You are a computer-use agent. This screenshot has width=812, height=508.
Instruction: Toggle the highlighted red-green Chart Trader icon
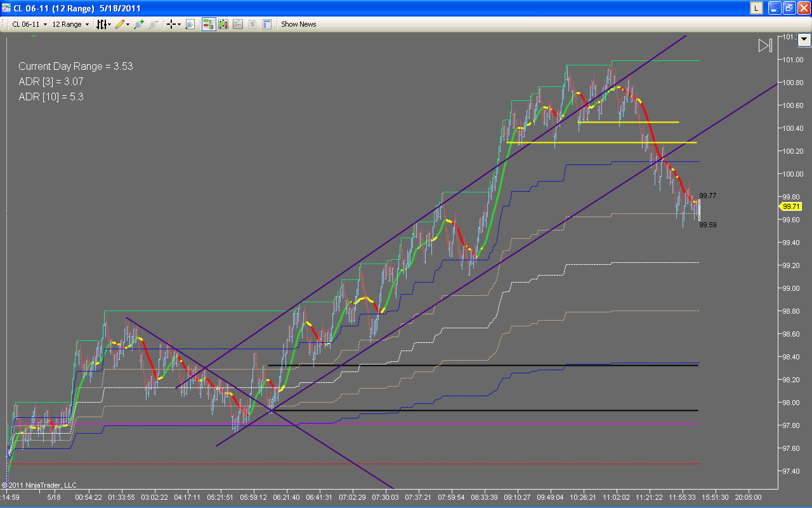(x=208, y=24)
